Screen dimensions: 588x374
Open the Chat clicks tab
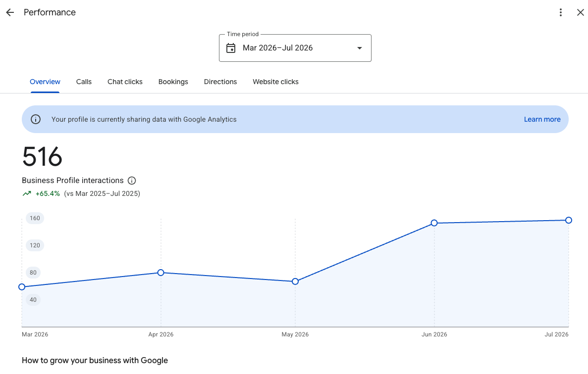(125, 82)
